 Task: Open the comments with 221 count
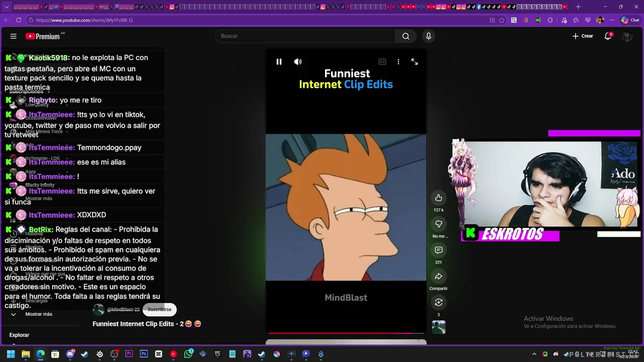[439, 250]
